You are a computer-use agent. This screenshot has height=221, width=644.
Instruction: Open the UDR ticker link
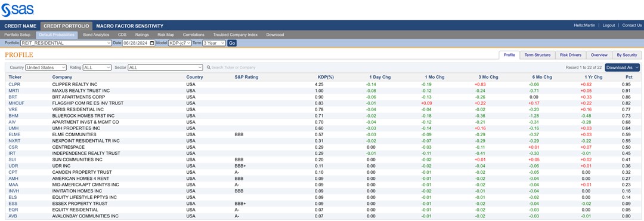pos(13,166)
